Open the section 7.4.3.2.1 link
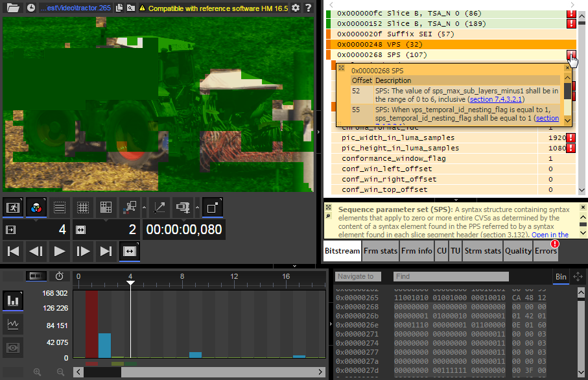The height and width of the screenshot is (380, 588). pyautogui.click(x=496, y=99)
